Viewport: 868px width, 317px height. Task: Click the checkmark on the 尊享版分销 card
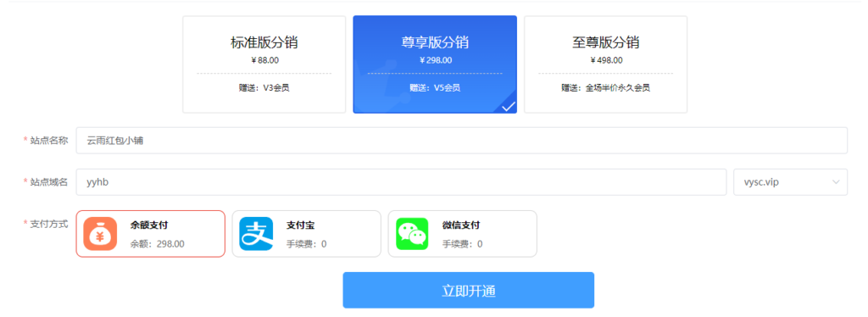point(509,106)
